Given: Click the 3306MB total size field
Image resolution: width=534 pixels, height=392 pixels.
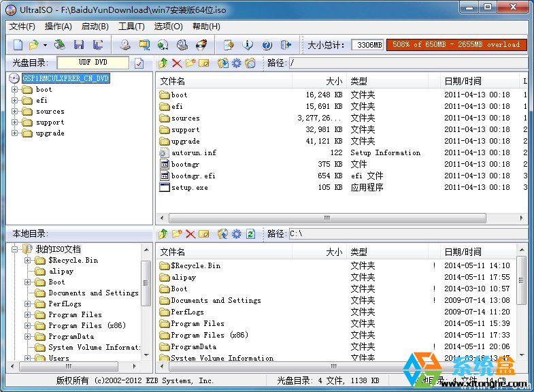Looking at the screenshot, I should [368, 45].
